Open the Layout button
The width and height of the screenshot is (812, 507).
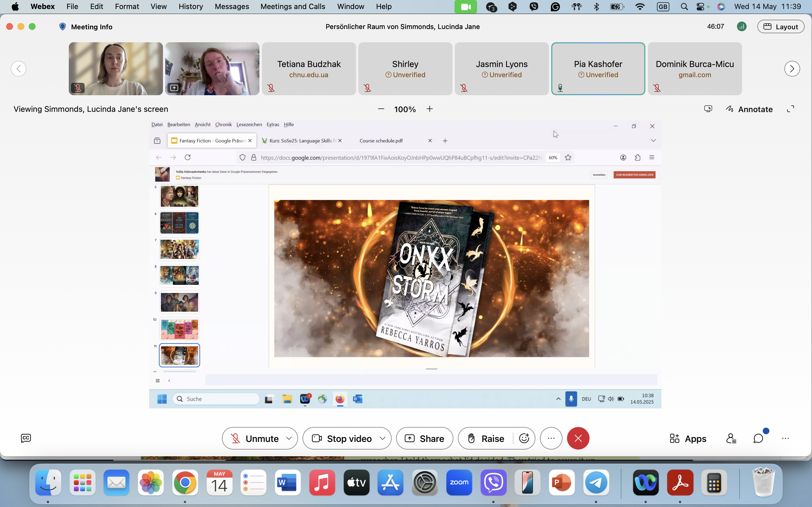781,26
